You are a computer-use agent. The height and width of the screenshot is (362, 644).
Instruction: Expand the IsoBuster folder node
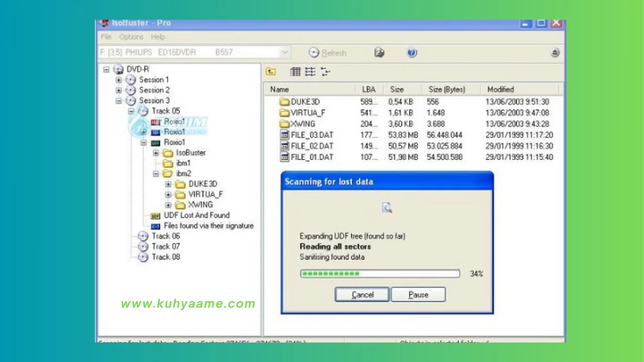tap(155, 153)
